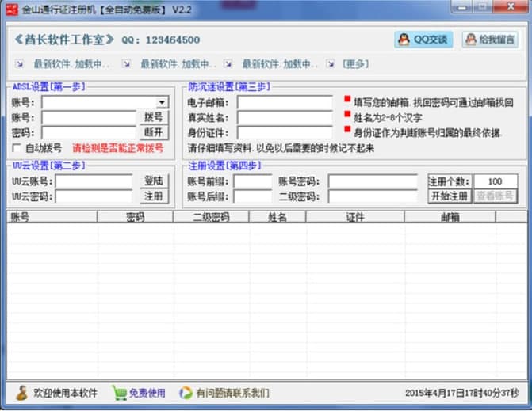Click the 断开 disconnect button

[x=154, y=132]
